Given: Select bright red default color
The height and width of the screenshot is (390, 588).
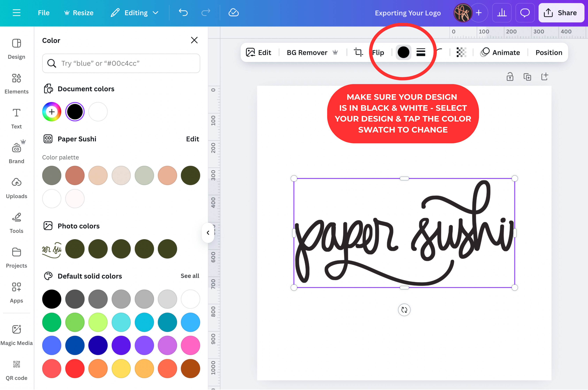Looking at the screenshot, I should [x=75, y=369].
